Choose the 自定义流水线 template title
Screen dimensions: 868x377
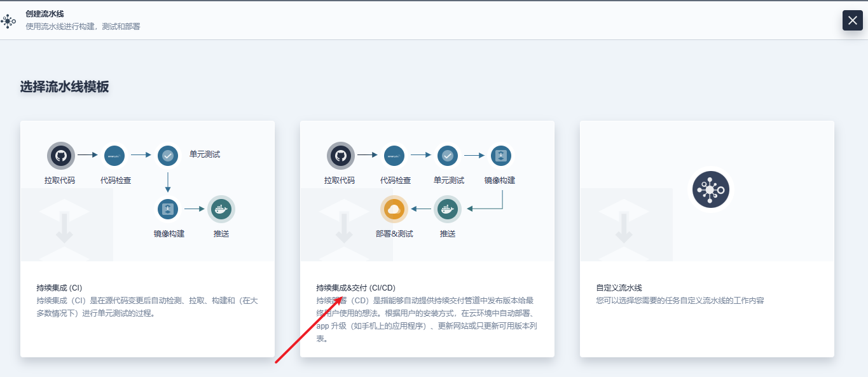tap(619, 288)
